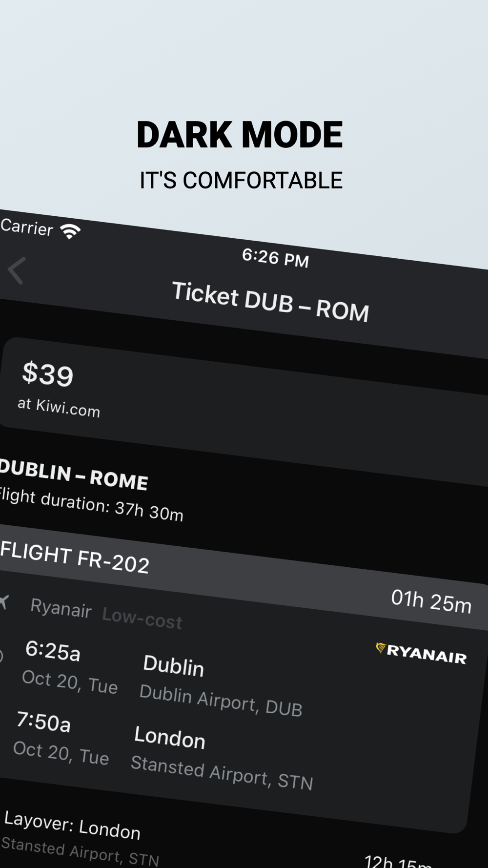
Task: Select the FLIGHT FR-202 header
Action: point(75,558)
